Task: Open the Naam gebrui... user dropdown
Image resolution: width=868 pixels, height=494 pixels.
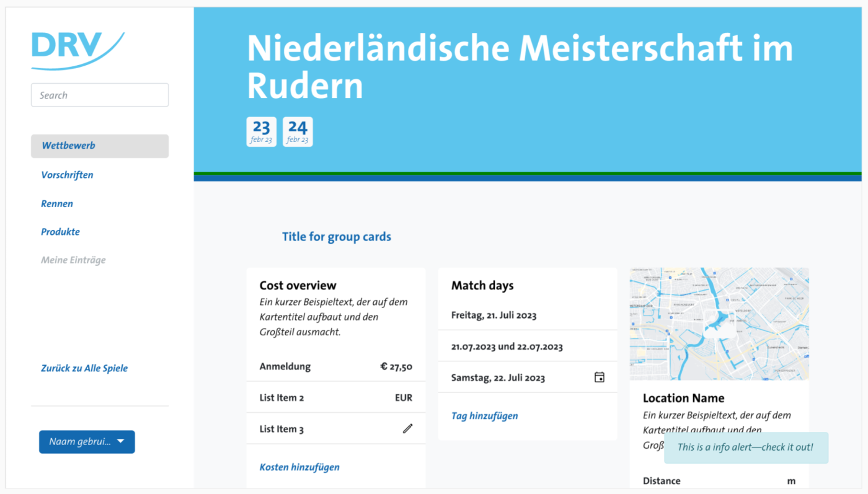Action: 87,442
